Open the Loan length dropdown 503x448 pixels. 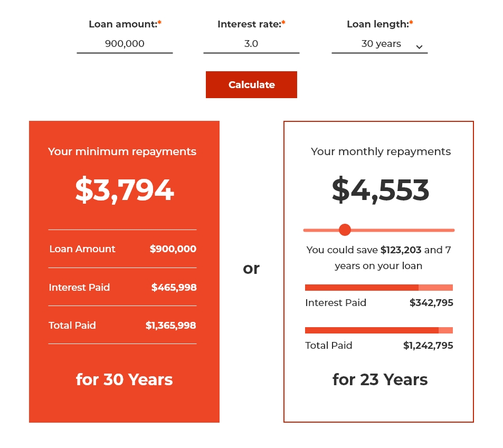click(x=379, y=44)
